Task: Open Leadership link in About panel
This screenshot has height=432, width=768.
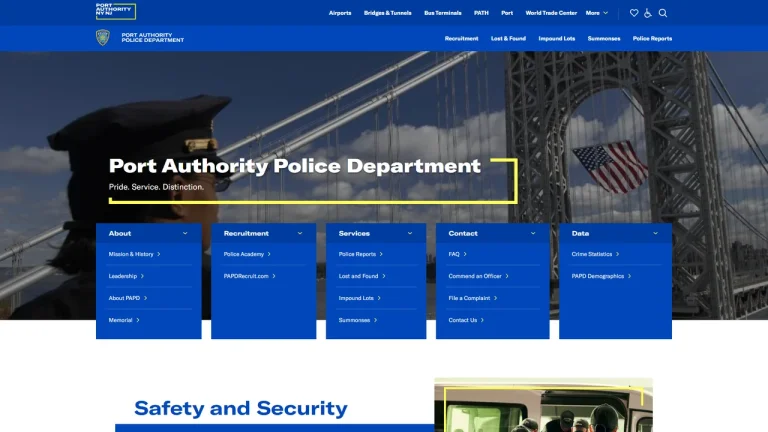Action: click(126, 276)
